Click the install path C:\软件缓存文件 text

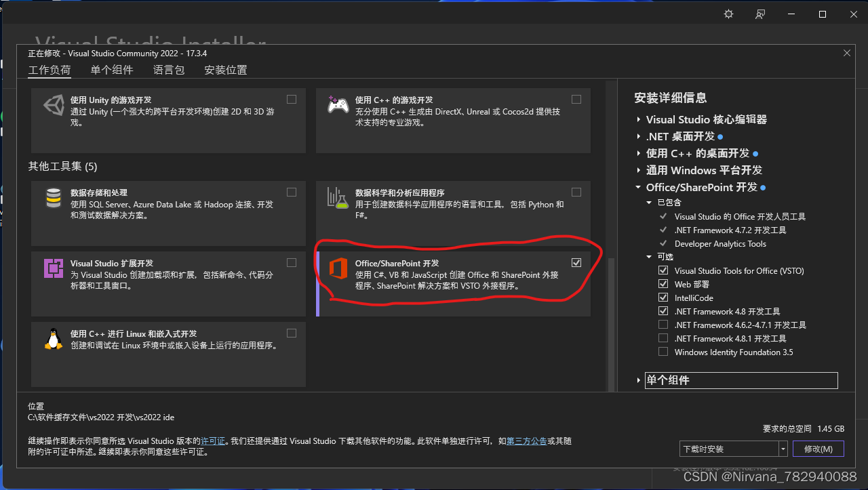(101, 417)
